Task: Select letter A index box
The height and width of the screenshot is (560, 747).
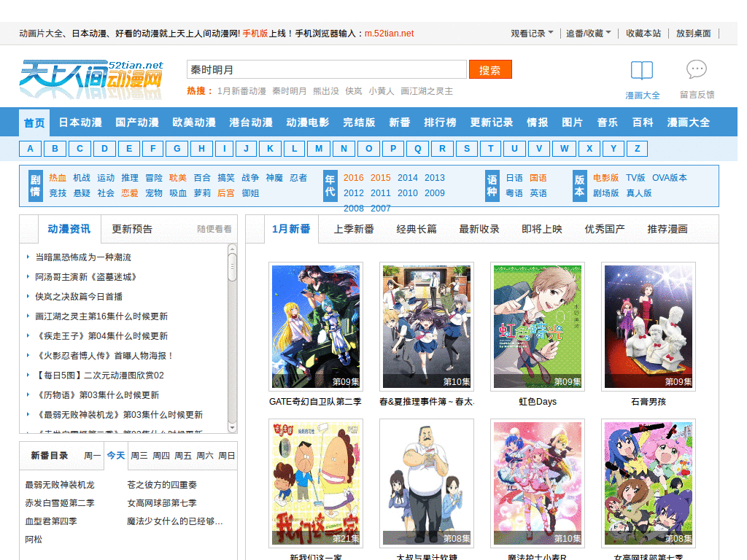Action: click(x=31, y=149)
